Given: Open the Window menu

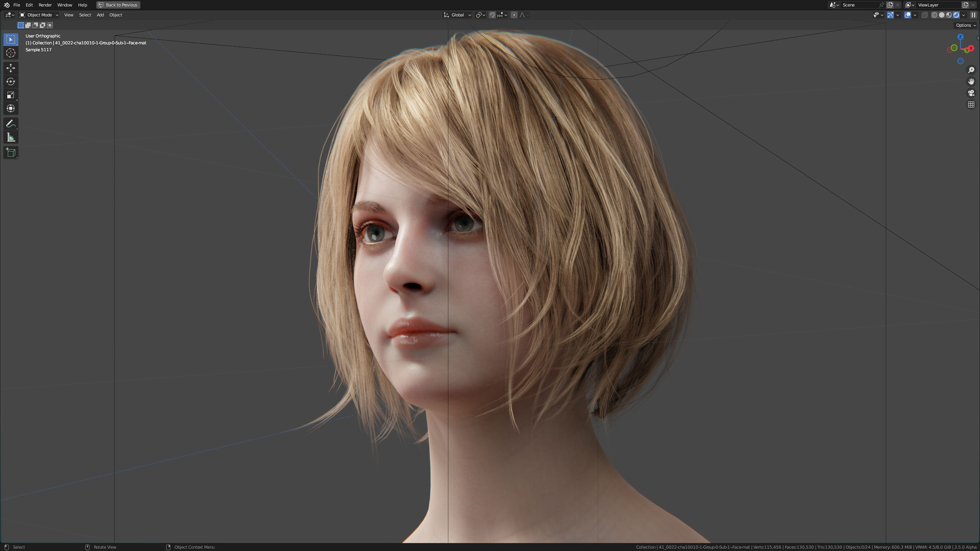Looking at the screenshot, I should [x=65, y=5].
